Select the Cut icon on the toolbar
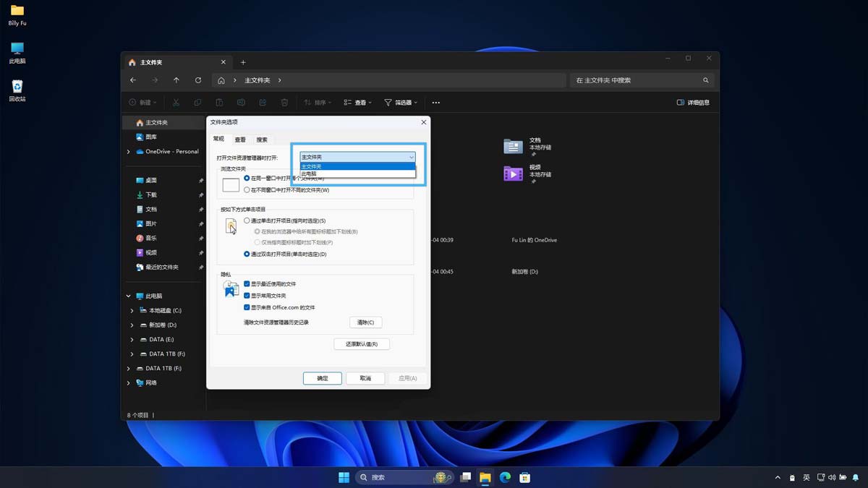The width and height of the screenshot is (868, 488). click(x=176, y=102)
